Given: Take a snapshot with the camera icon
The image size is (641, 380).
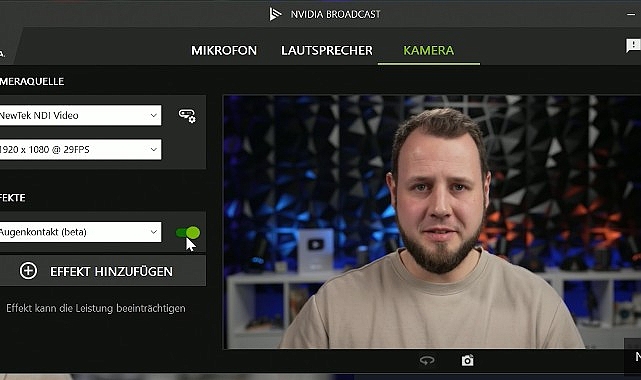Looking at the screenshot, I should 468,360.
